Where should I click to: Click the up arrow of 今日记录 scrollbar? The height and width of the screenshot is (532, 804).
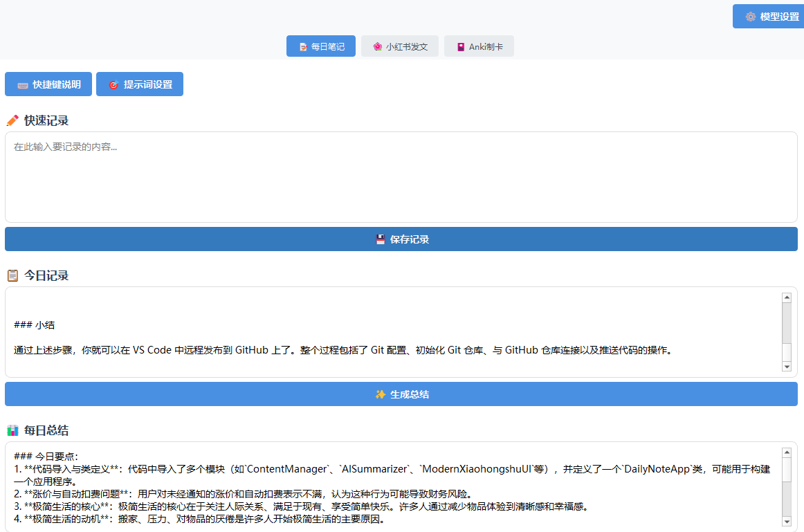(x=787, y=297)
